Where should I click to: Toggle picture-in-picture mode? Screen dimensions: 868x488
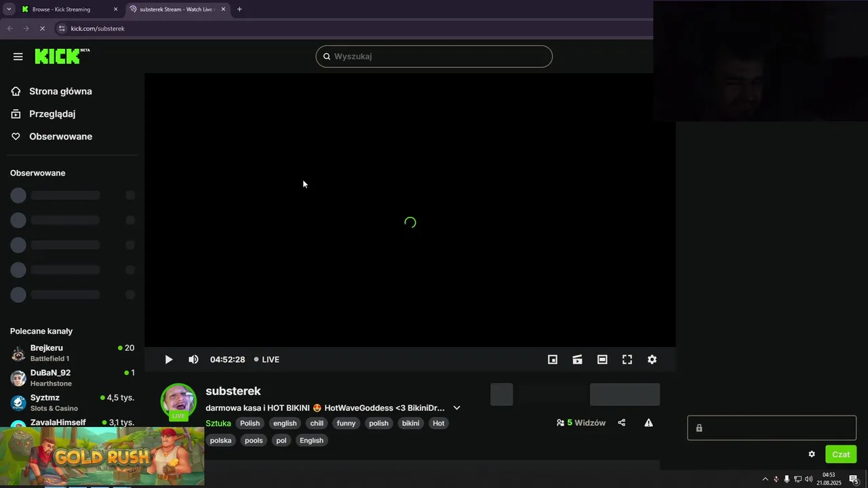tap(553, 360)
